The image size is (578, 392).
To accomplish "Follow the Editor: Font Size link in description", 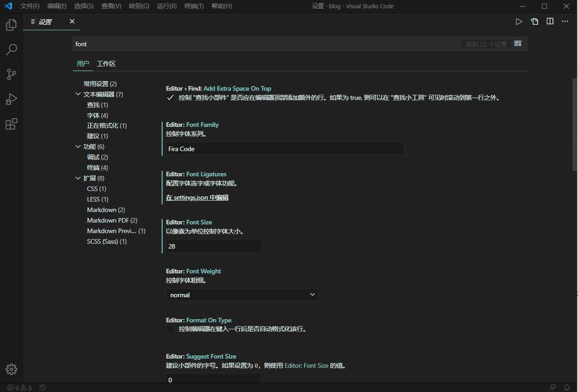I will [x=306, y=365].
